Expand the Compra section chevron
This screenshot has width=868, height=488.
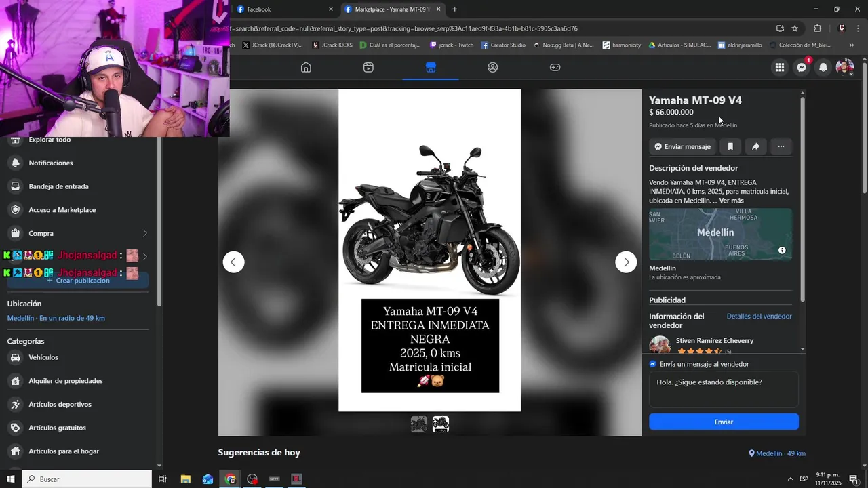click(144, 233)
